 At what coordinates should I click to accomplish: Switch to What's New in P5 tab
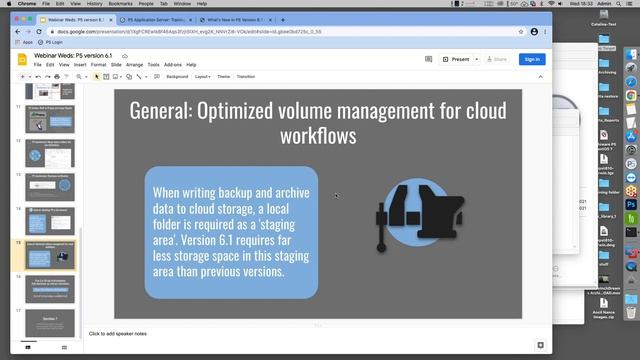tap(235, 20)
